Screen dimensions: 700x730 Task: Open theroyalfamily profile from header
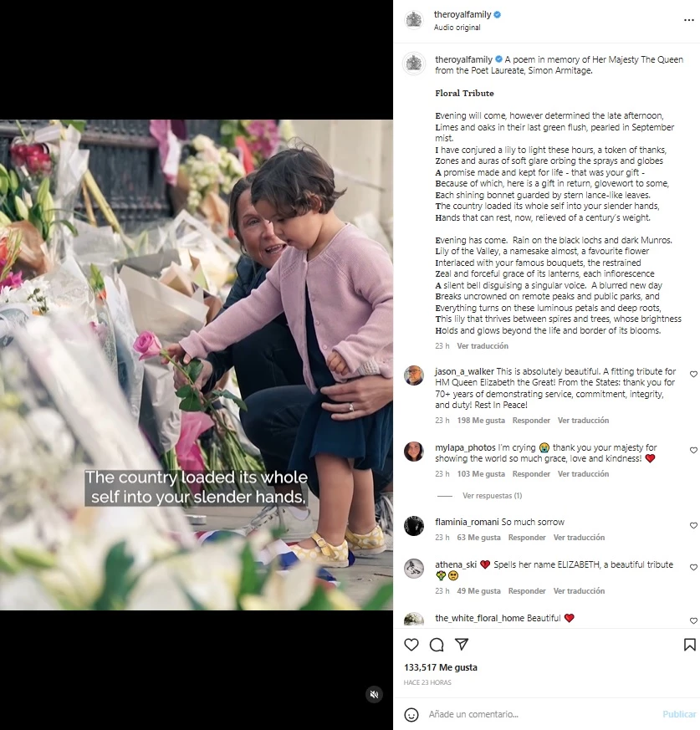(x=462, y=14)
